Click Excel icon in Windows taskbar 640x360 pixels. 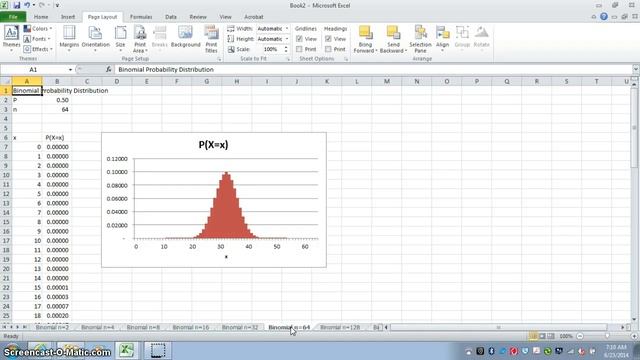coord(127,350)
